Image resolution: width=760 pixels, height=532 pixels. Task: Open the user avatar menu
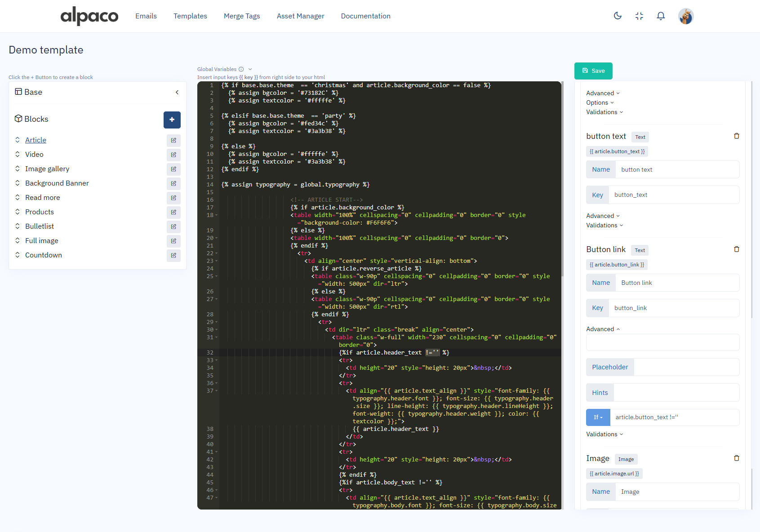click(685, 16)
